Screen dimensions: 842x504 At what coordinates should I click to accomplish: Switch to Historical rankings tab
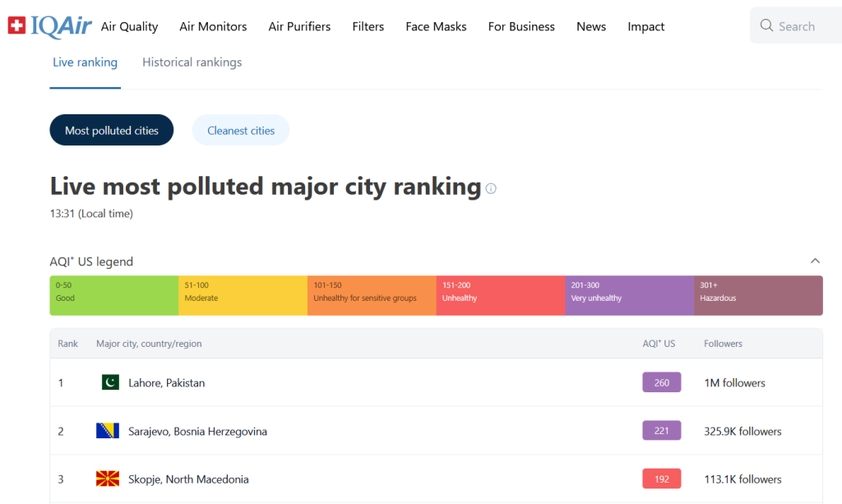point(192,62)
